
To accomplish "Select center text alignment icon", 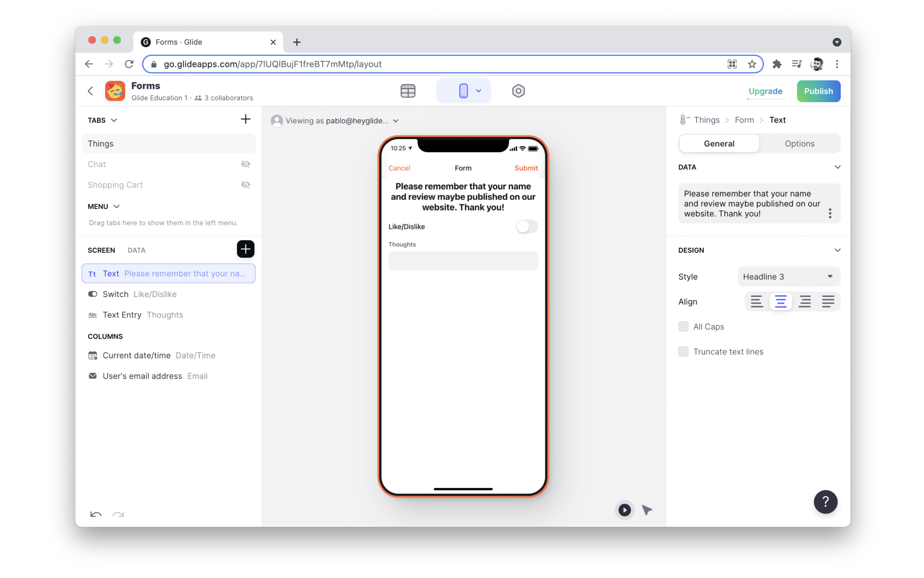I will (x=780, y=302).
